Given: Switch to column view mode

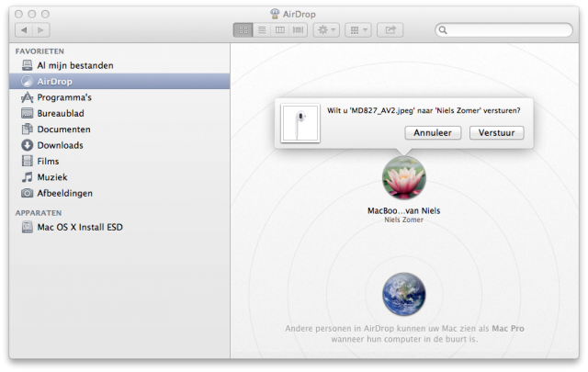Looking at the screenshot, I should pyautogui.click(x=279, y=30).
